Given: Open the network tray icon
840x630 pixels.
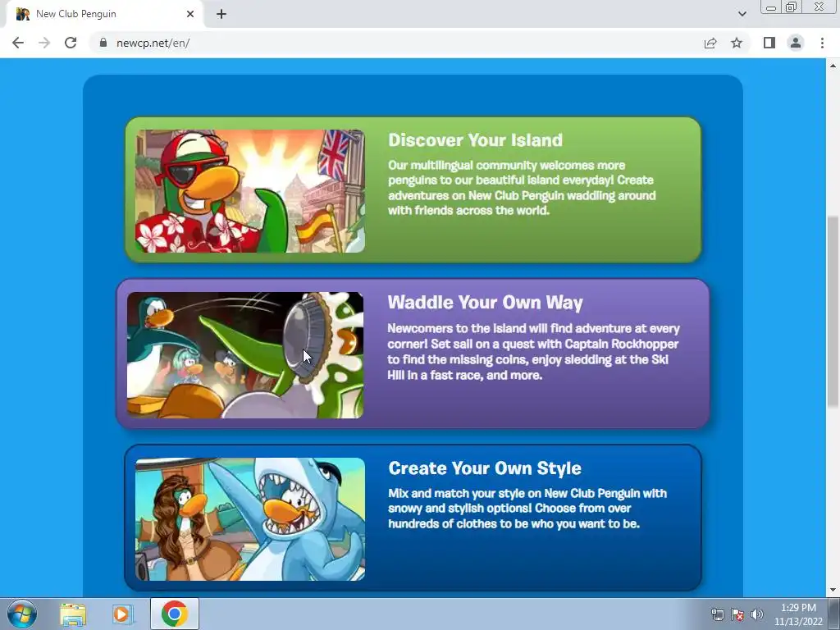Looking at the screenshot, I should click(717, 614).
